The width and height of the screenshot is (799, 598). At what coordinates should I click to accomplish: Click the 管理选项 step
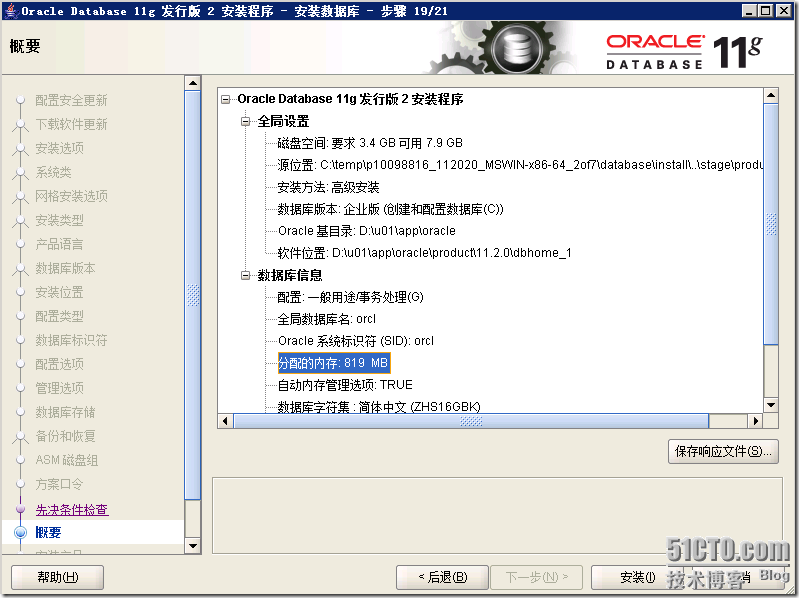tap(60, 388)
